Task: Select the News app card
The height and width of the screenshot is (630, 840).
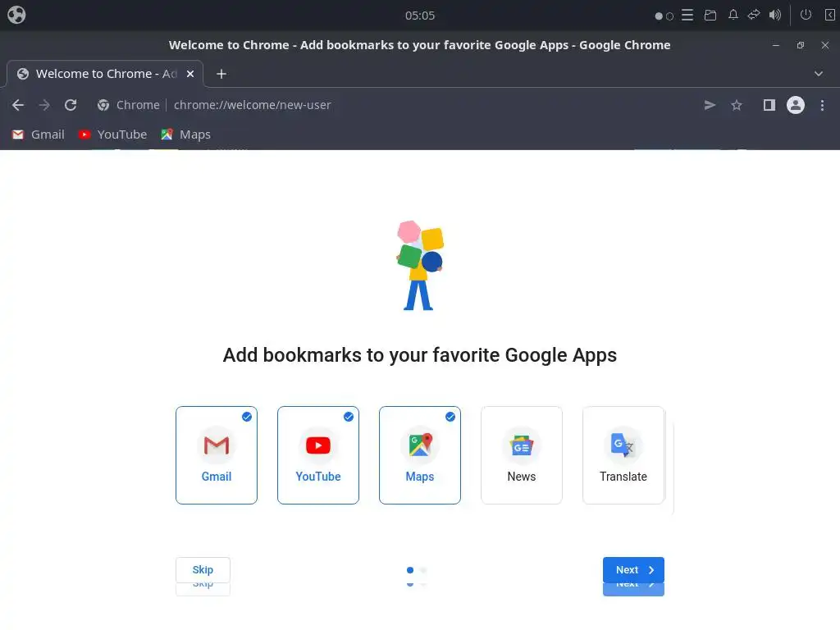Action: pyautogui.click(x=522, y=455)
